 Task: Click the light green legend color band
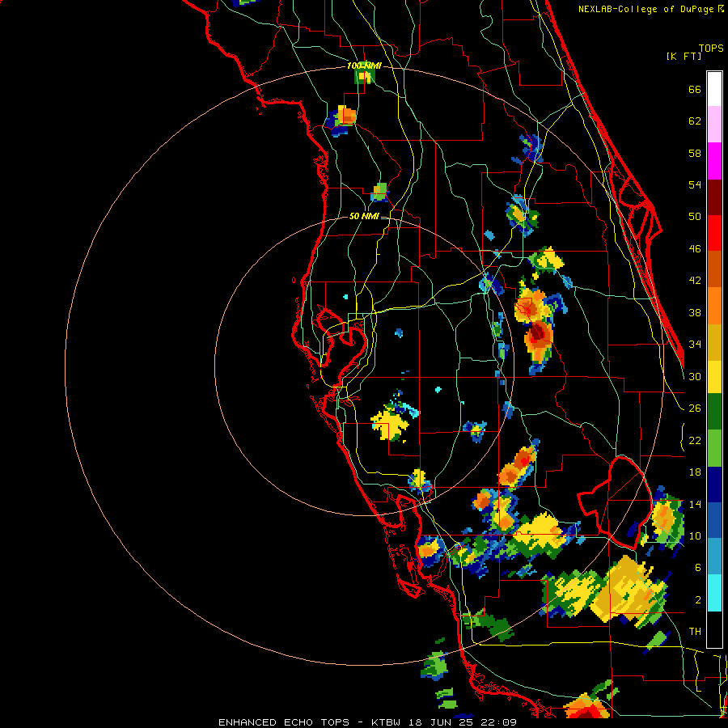point(714,448)
